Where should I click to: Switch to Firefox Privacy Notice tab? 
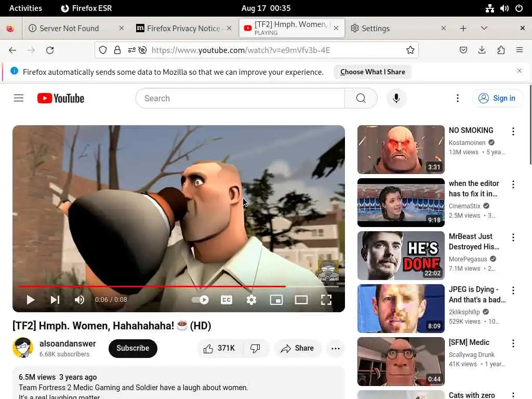tap(183, 28)
